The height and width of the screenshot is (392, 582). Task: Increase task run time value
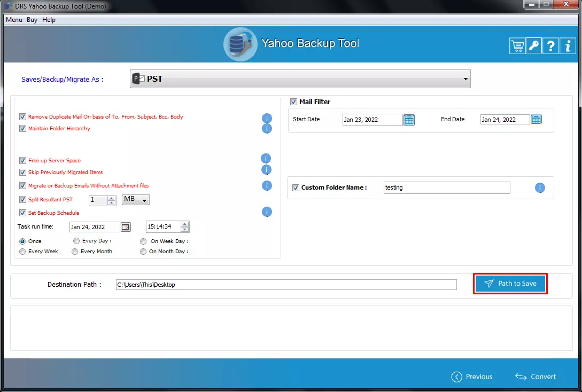pos(184,224)
